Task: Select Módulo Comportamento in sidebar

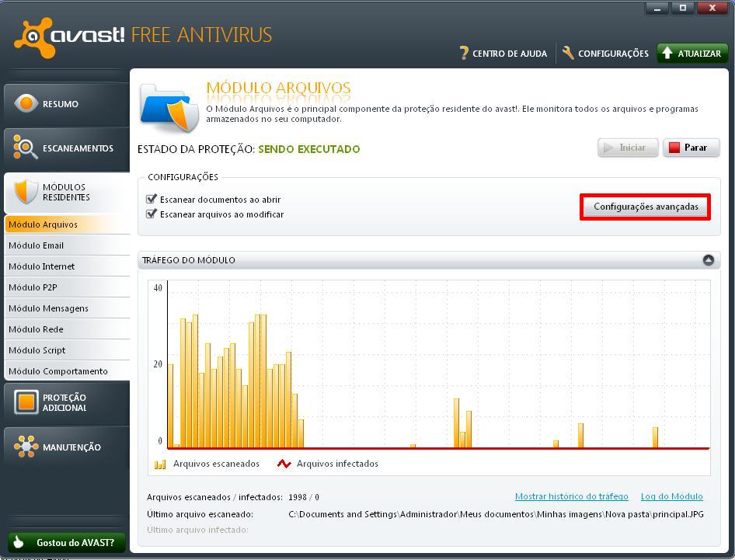Action: (x=67, y=370)
